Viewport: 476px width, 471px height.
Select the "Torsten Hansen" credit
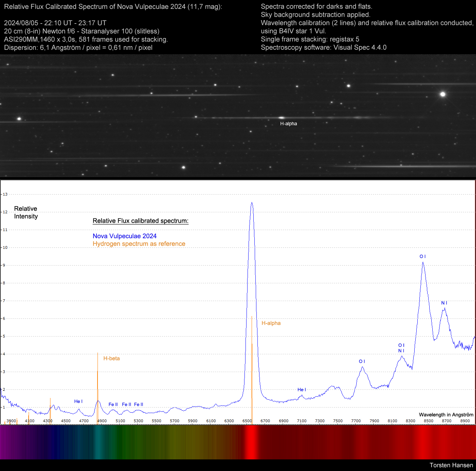451,465
